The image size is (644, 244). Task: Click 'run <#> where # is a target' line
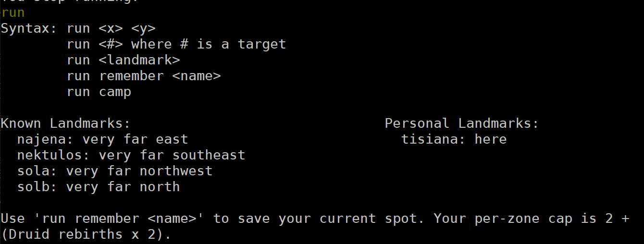point(176,44)
